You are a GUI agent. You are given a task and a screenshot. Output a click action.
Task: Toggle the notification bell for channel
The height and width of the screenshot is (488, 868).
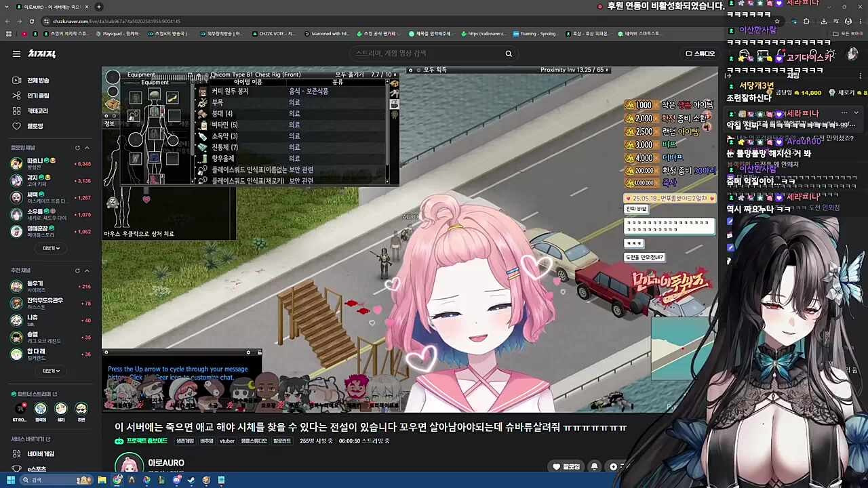[x=595, y=466]
